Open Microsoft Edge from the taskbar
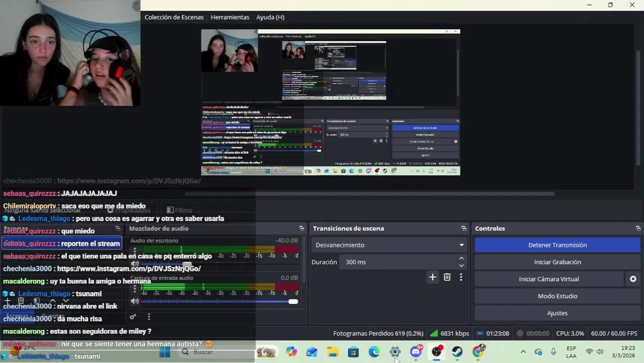This screenshot has height=363, width=644. pyautogui.click(x=374, y=351)
